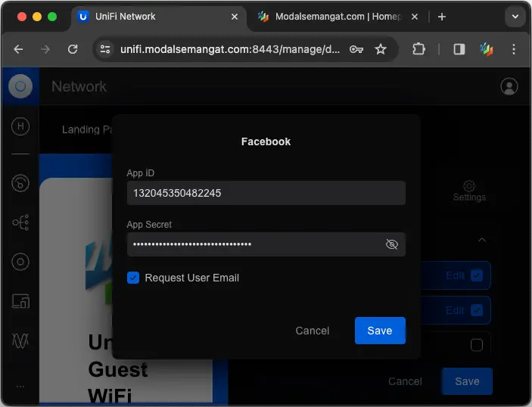Cancel the Facebook dialog
The image size is (532, 407).
point(313,331)
